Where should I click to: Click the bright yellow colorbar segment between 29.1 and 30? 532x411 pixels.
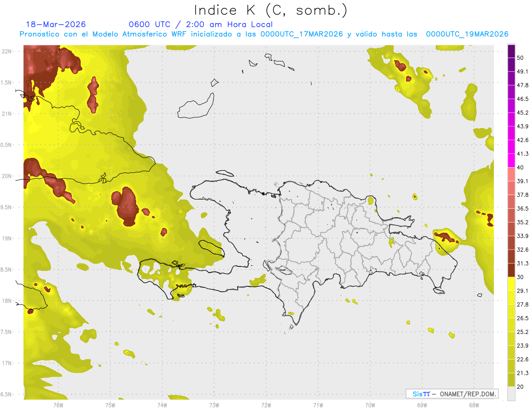[x=511, y=284]
